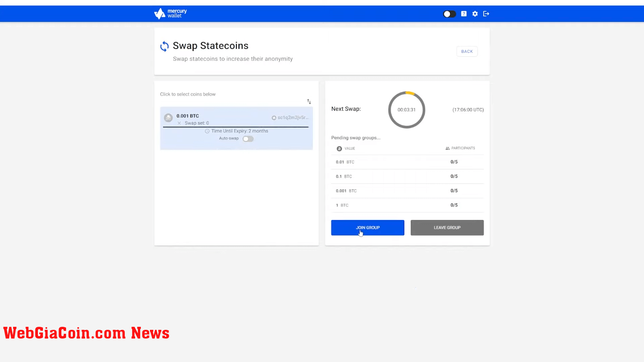
Task: Click the JOIN GROUP button
Action: pyautogui.click(x=368, y=228)
